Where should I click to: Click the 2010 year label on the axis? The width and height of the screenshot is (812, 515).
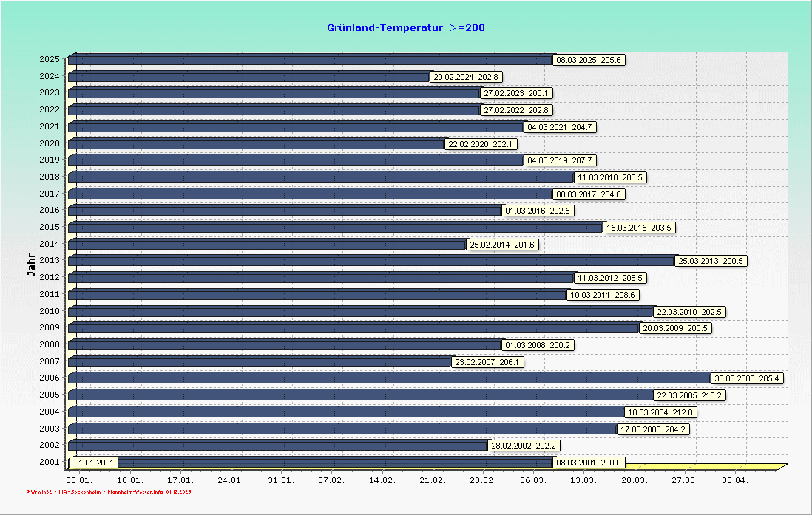click(x=51, y=311)
